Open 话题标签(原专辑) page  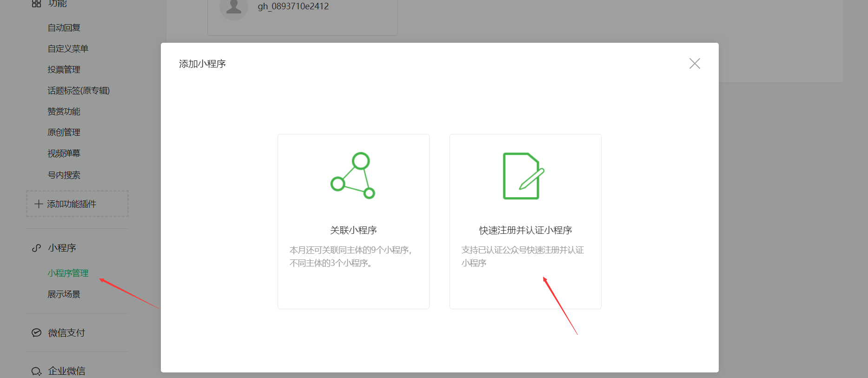(79, 91)
